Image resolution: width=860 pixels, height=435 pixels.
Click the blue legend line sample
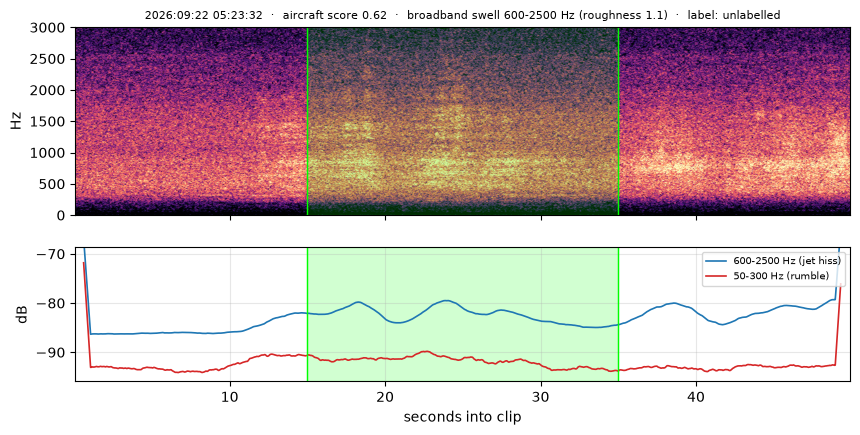[x=717, y=261]
